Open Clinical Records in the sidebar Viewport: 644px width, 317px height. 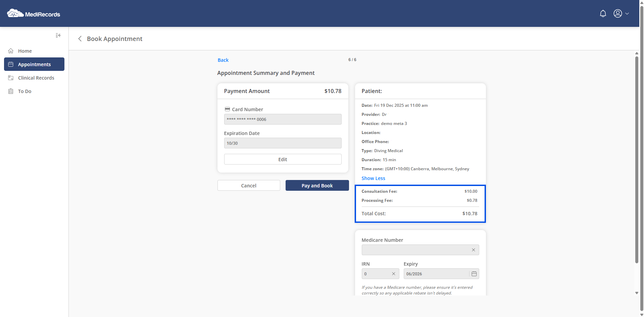(34, 78)
